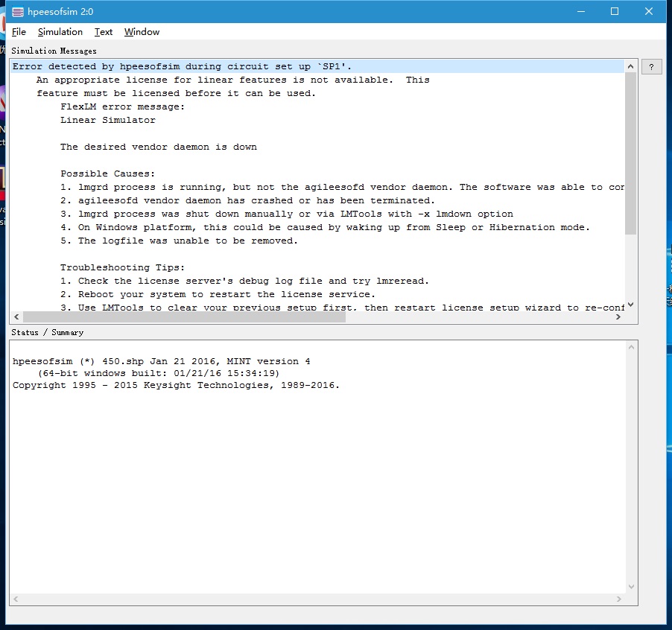Screen dimensions: 672x630
Task: Click the 'feature must be licensed before' line
Action: pos(176,93)
